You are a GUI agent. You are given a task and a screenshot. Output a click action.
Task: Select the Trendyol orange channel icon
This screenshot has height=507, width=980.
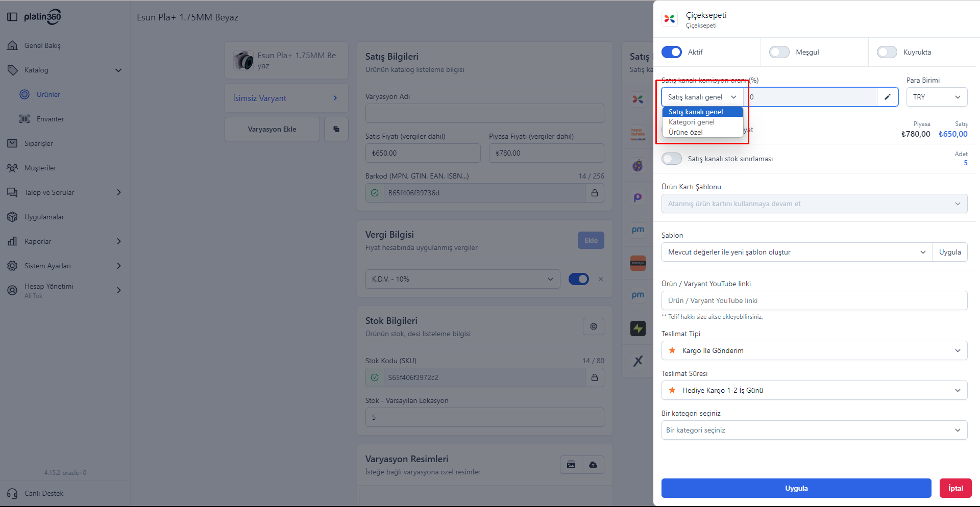638,263
